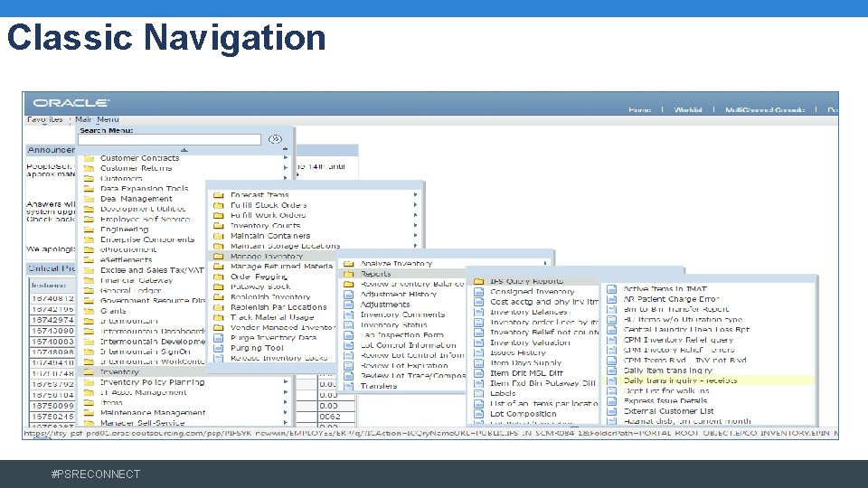Click the page icon beside Adjustment History

pyautogui.click(x=349, y=295)
